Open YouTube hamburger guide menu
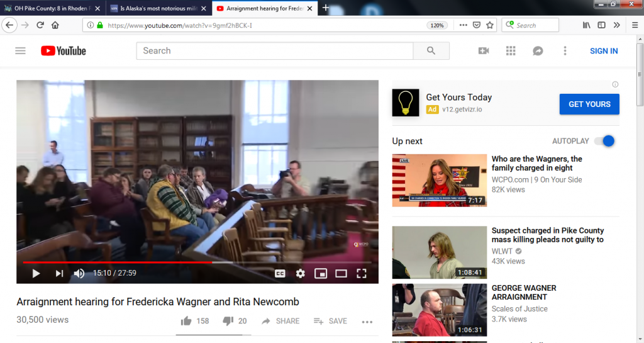This screenshot has height=343, width=644. pyautogui.click(x=20, y=51)
